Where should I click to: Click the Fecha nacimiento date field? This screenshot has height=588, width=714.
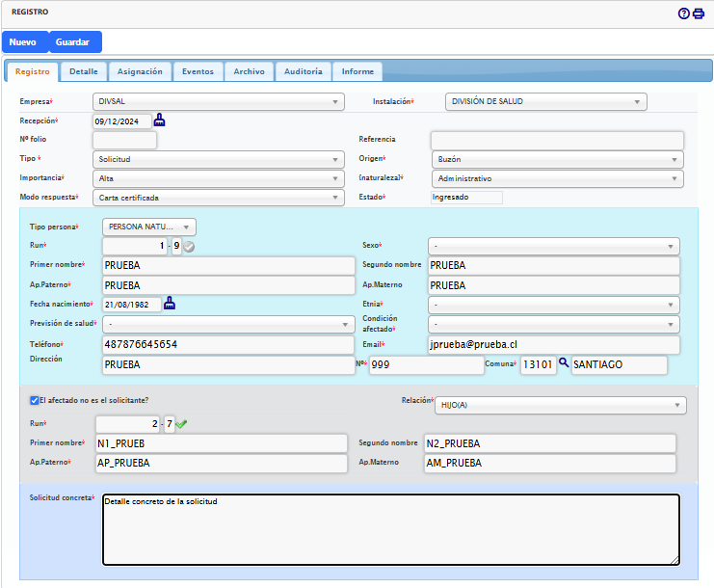click(x=132, y=305)
